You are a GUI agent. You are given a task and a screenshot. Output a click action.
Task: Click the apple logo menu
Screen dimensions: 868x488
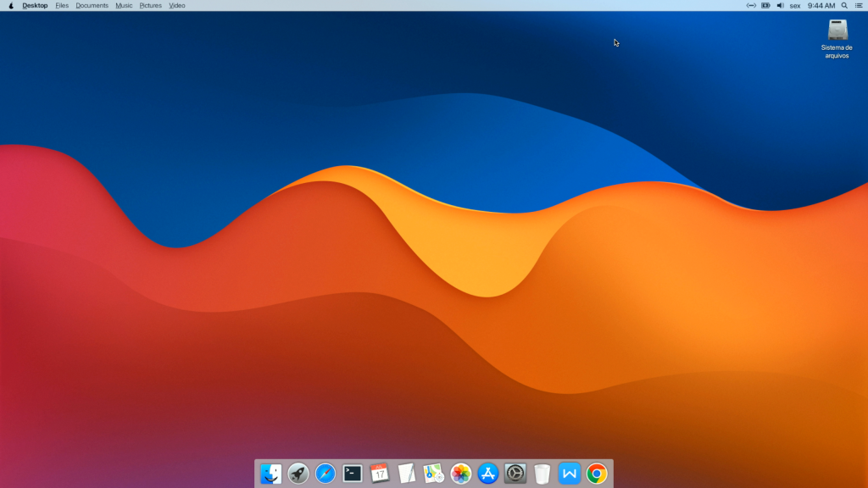point(11,6)
